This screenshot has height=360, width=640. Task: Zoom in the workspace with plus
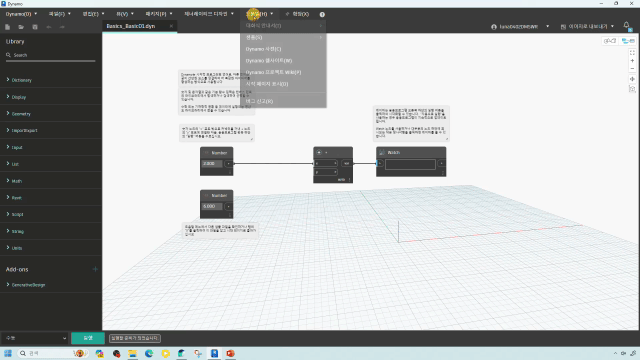pos(632,61)
